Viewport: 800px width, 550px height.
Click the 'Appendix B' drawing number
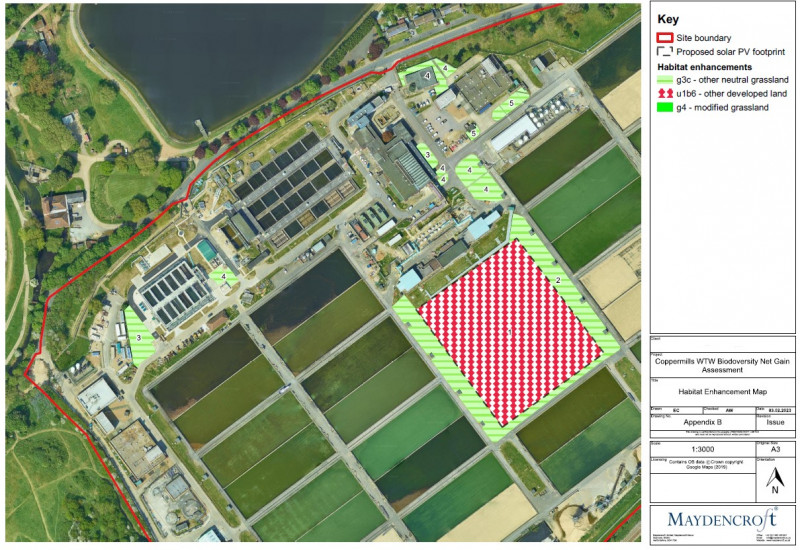703,422
